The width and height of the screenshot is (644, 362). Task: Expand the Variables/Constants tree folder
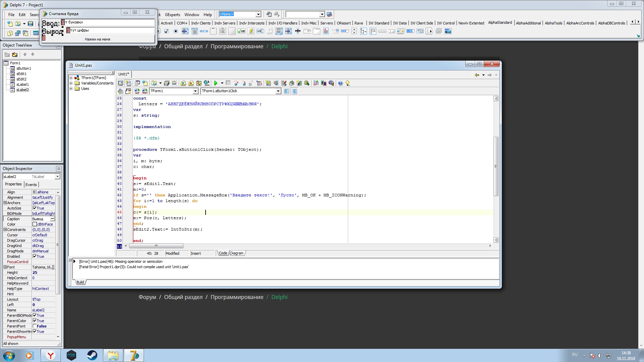coord(71,83)
